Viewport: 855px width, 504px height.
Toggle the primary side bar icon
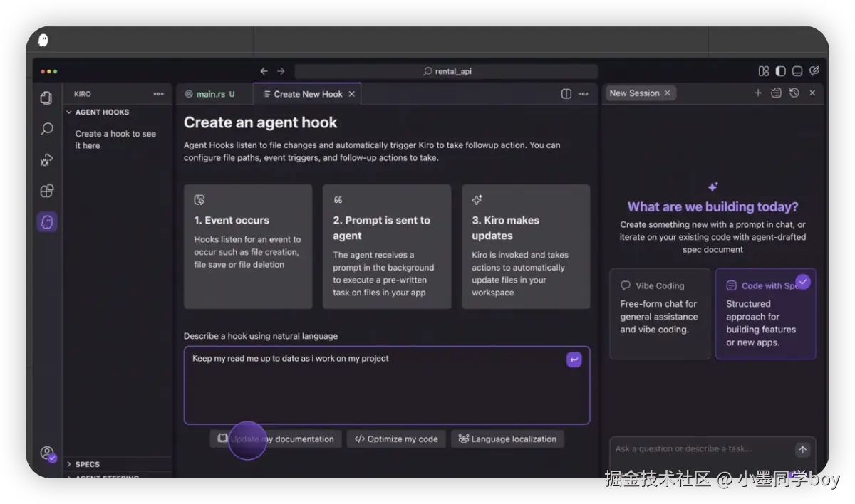point(781,71)
